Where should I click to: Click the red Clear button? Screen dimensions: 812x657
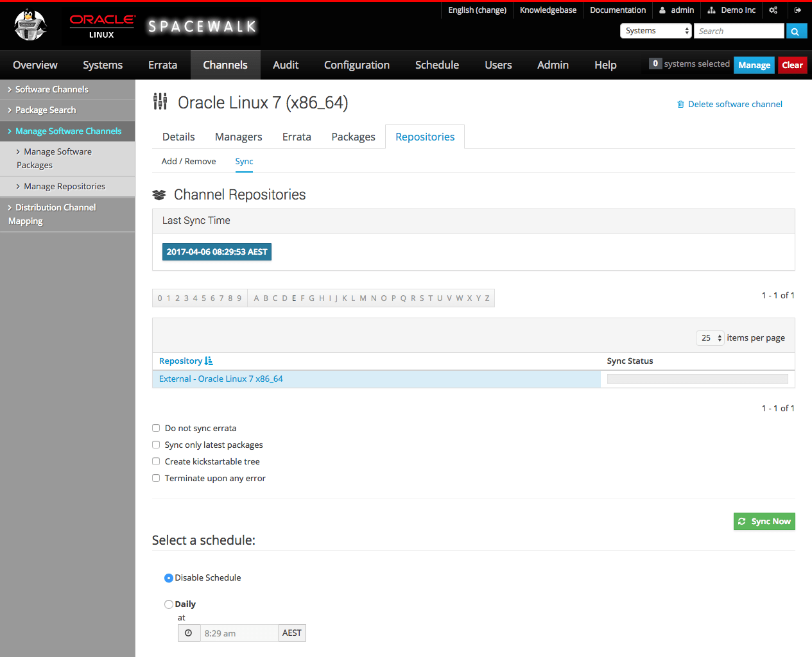(792, 65)
